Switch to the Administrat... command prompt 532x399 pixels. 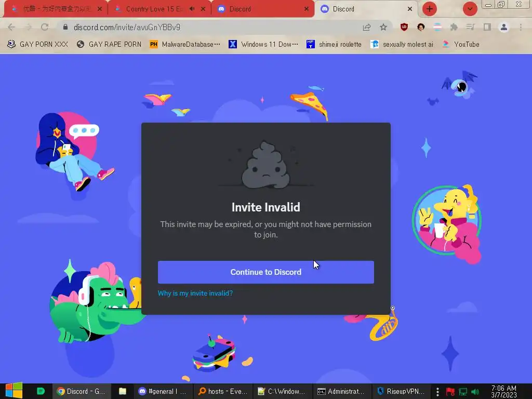341,391
